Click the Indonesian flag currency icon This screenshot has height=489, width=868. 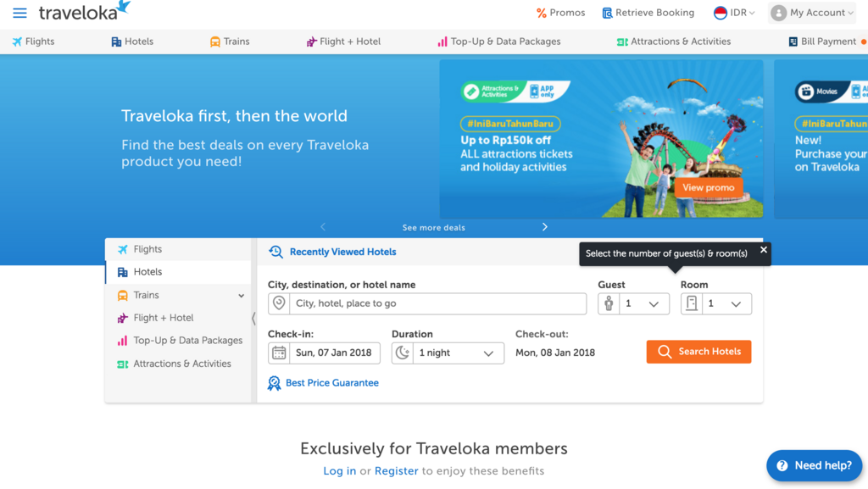coord(721,13)
